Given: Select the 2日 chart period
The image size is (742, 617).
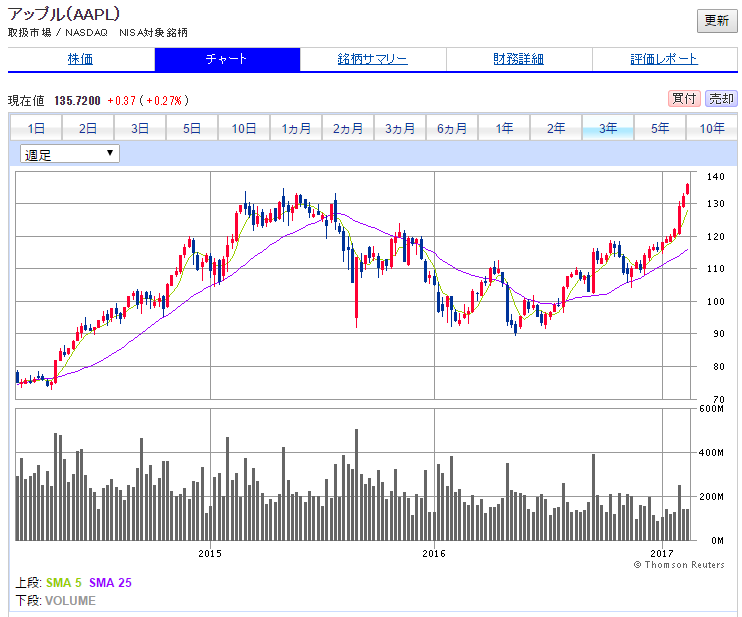Looking at the screenshot, I should point(88,128).
